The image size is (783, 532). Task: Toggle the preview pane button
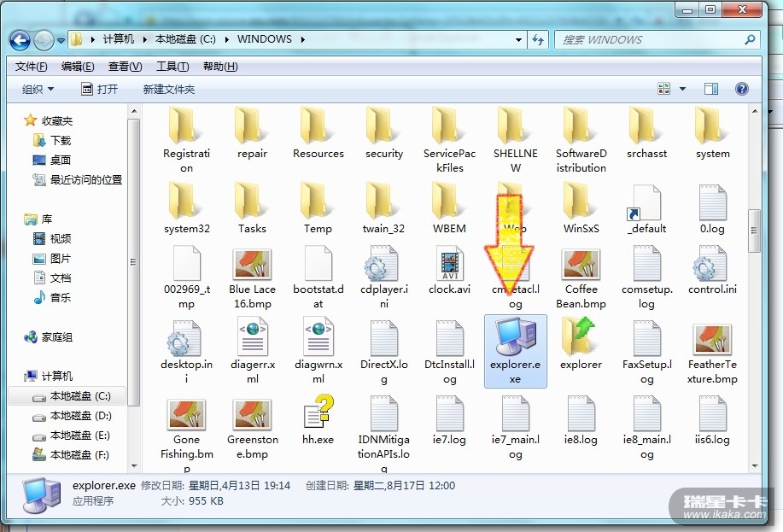(711, 89)
